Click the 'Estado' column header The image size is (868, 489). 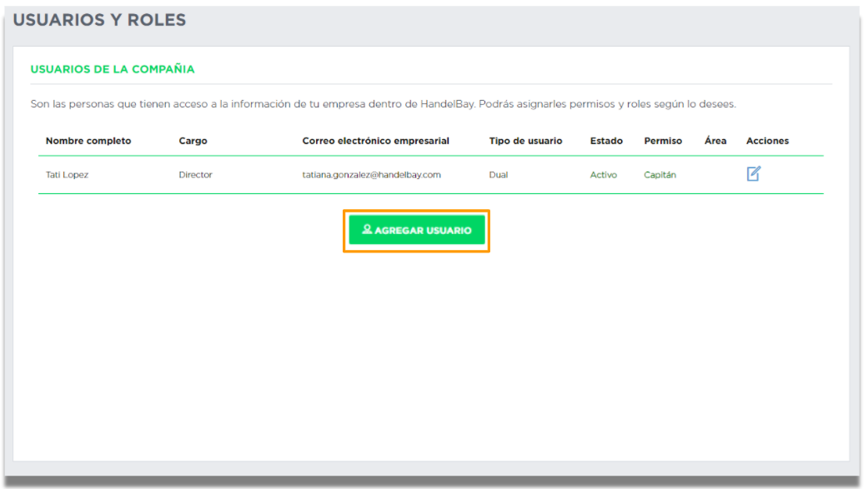coord(606,141)
